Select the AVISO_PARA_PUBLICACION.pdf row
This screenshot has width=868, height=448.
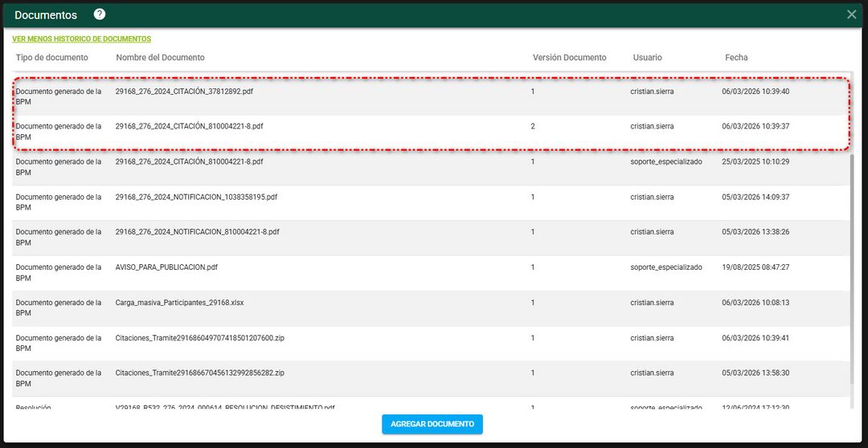[x=166, y=267]
